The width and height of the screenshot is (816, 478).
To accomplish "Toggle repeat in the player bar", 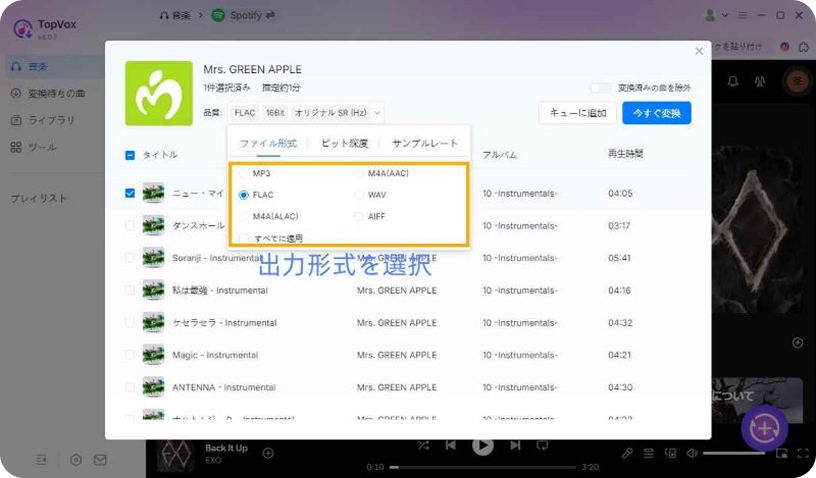I will (542, 445).
